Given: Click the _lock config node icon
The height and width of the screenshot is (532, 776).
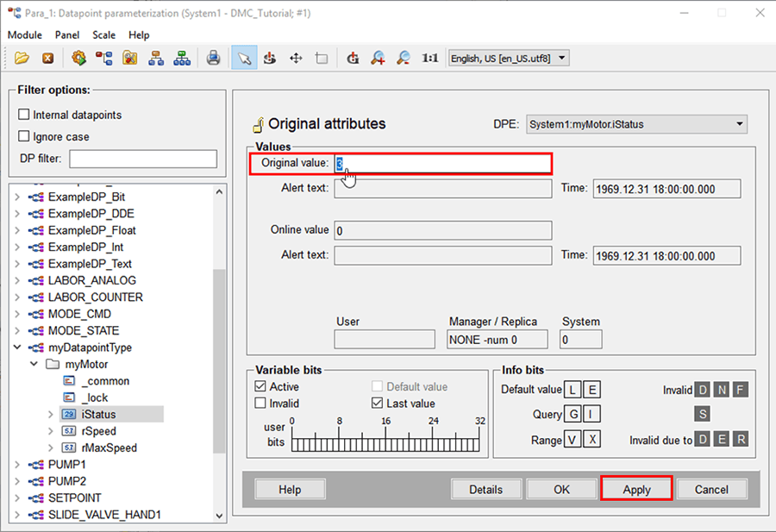Looking at the screenshot, I should 69,397.
